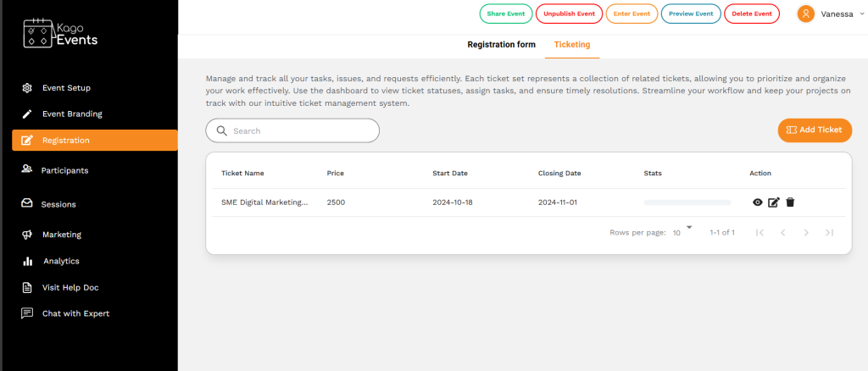Screen dimensions: 868x371
Task: Click the Share Event button
Action: pyautogui.click(x=505, y=14)
